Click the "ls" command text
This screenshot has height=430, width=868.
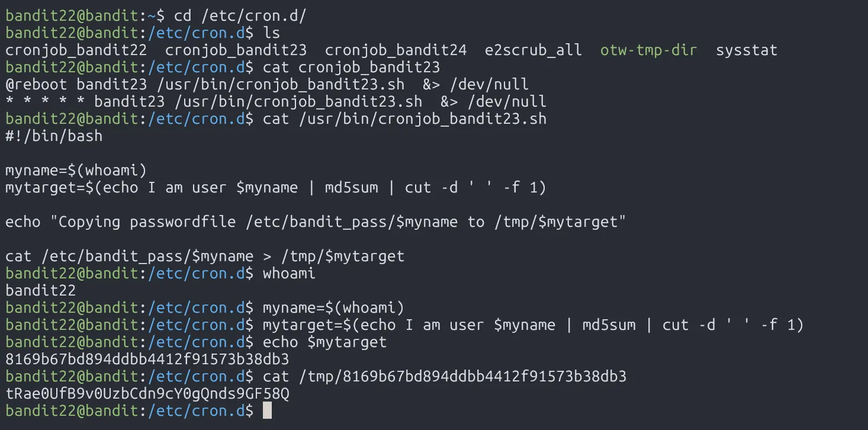[272, 33]
